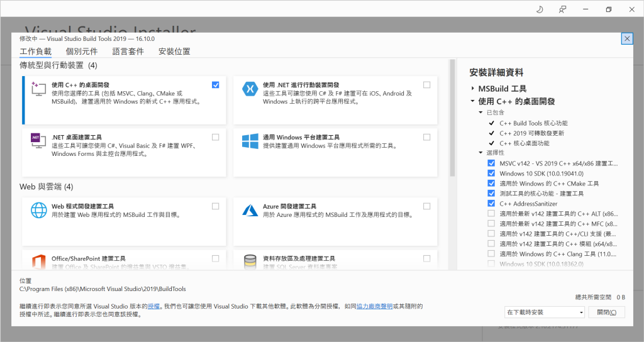The height and width of the screenshot is (342, 644).
Task: Click the Azure build tools icon
Action: (250, 210)
